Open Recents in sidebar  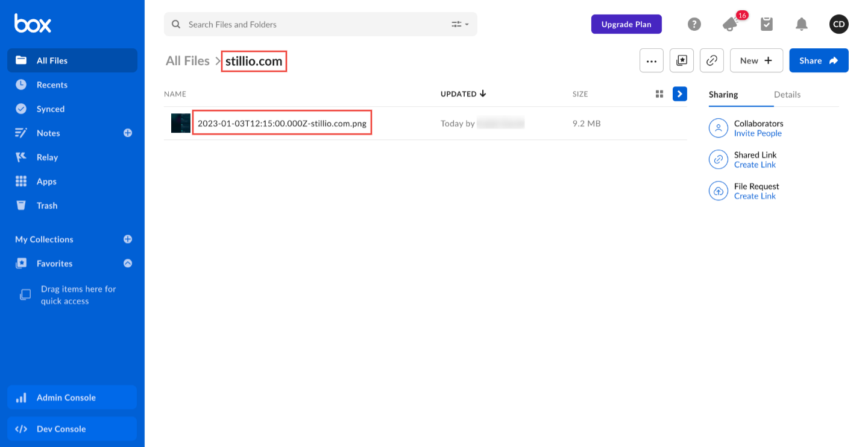(x=72, y=84)
